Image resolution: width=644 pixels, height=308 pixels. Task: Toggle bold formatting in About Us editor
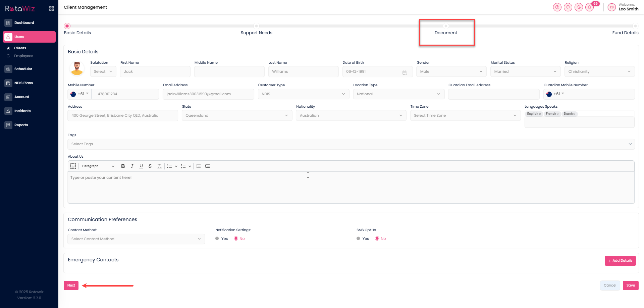(x=123, y=166)
